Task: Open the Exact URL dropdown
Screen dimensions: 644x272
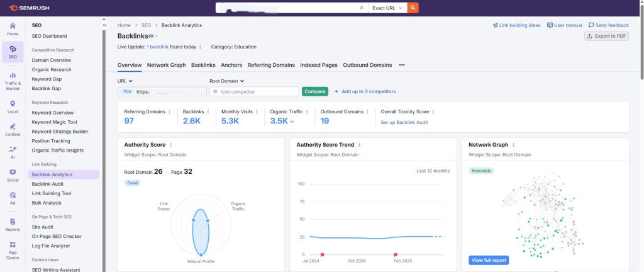Action: (387, 8)
